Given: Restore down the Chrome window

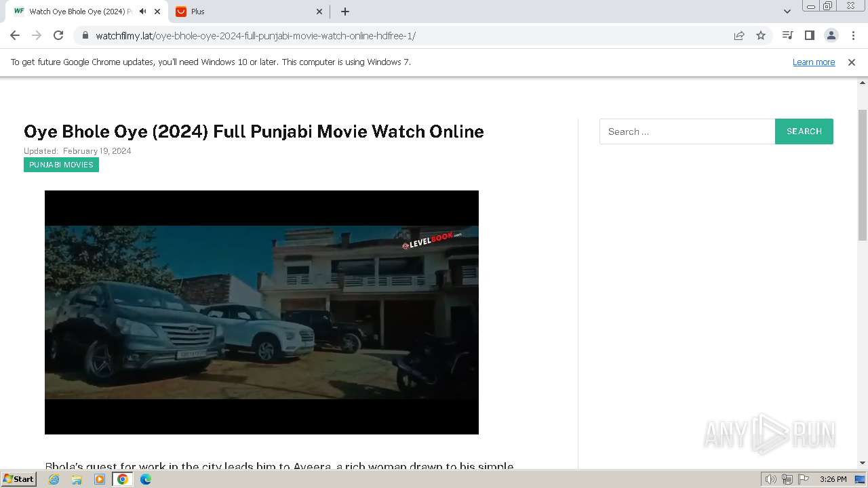Looking at the screenshot, I should tap(827, 6).
